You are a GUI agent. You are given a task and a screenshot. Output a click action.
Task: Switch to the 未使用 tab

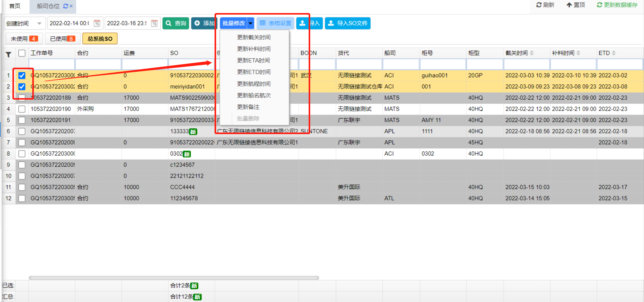point(24,39)
